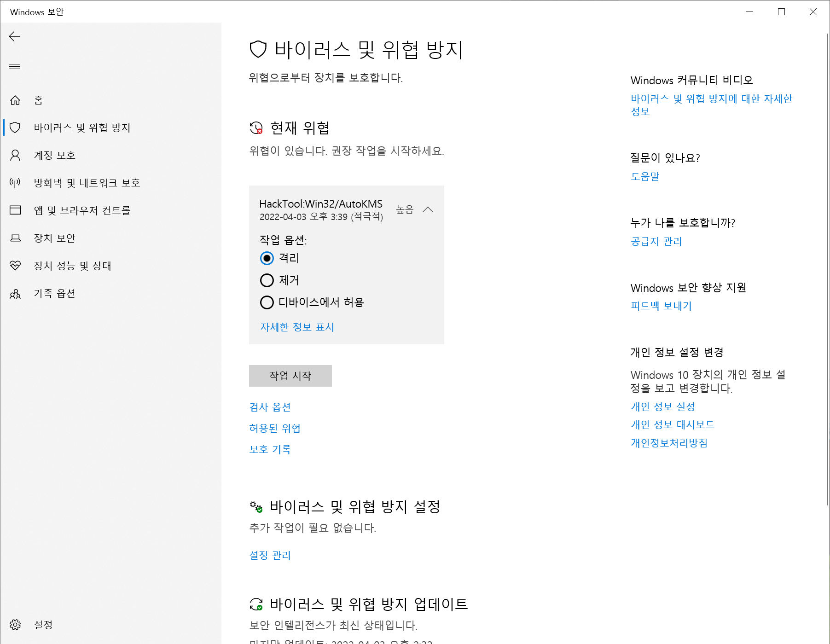Open 홈 in the sidebar
Image resolution: width=830 pixels, height=644 pixels.
[111, 100]
